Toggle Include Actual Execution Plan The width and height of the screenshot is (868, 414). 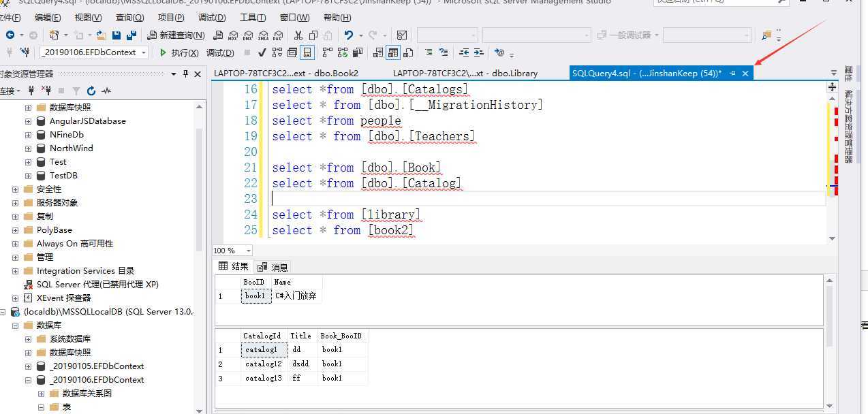[x=327, y=52]
